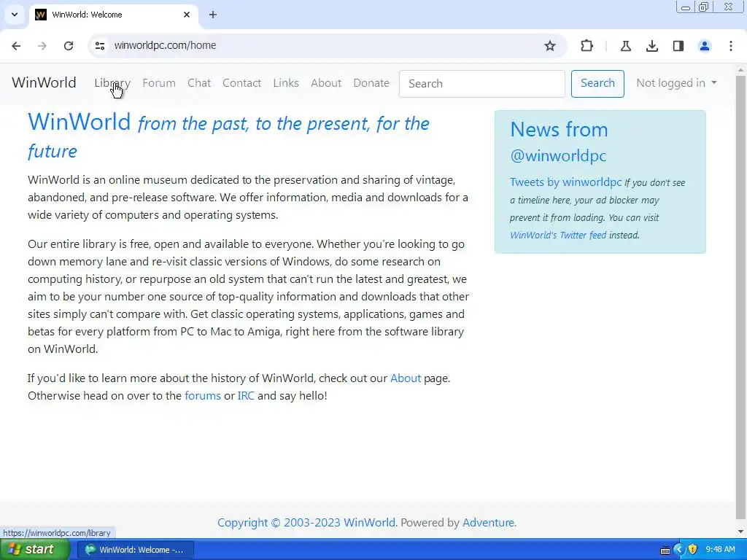Open the Extensions puzzle icon
Viewport: 747px width, 560px height.
[587, 46]
